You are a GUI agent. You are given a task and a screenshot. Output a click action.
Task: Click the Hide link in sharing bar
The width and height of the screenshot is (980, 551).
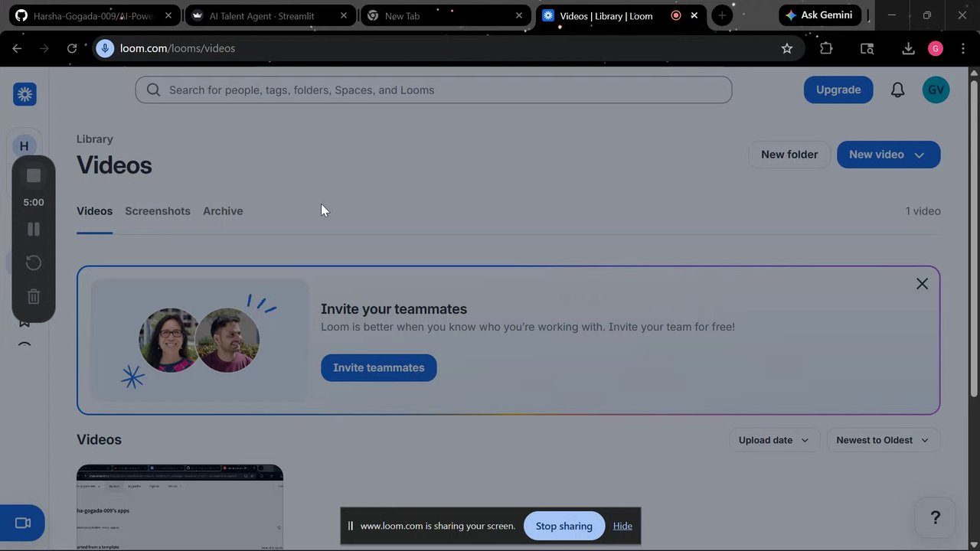(622, 526)
